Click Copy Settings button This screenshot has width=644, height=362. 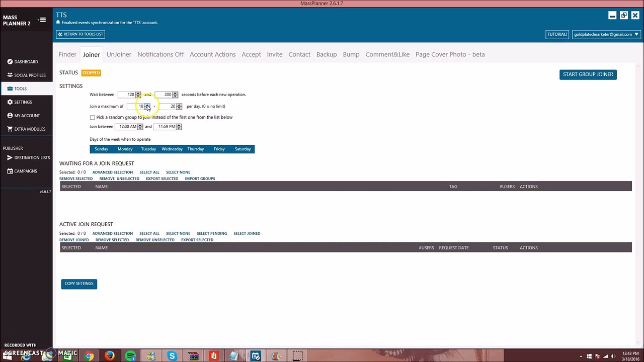(79, 284)
